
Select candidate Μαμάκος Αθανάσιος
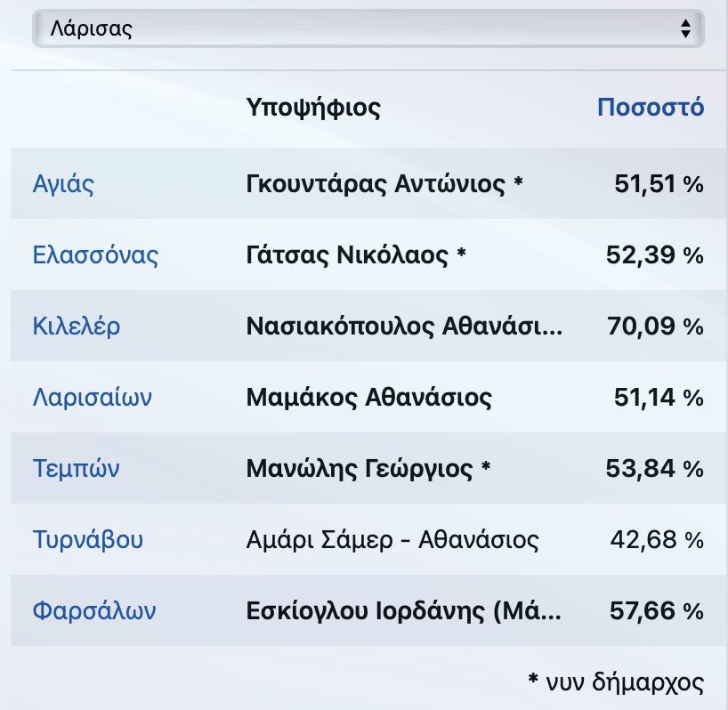click(x=368, y=397)
